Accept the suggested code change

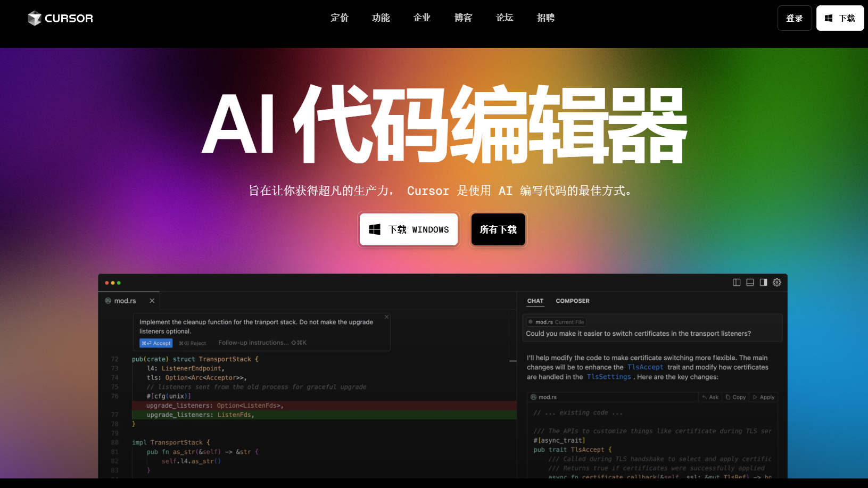click(x=156, y=343)
